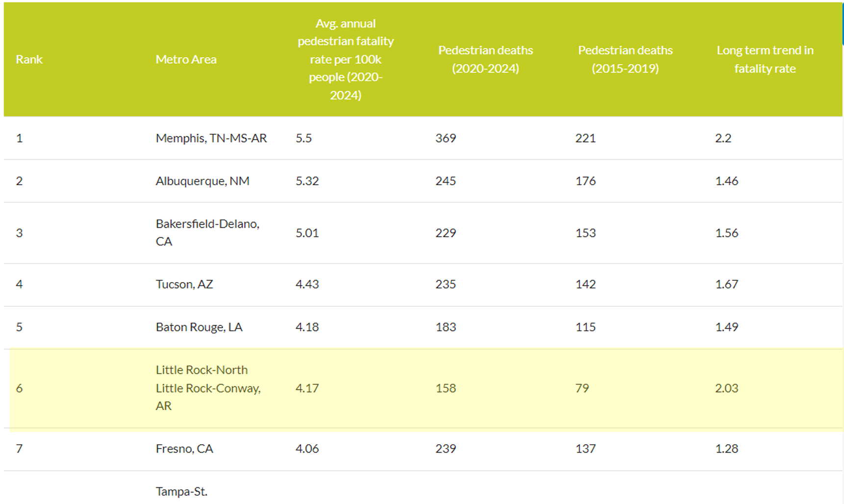
Task: Click the Long term trend in fatality rate header
Action: (x=765, y=59)
